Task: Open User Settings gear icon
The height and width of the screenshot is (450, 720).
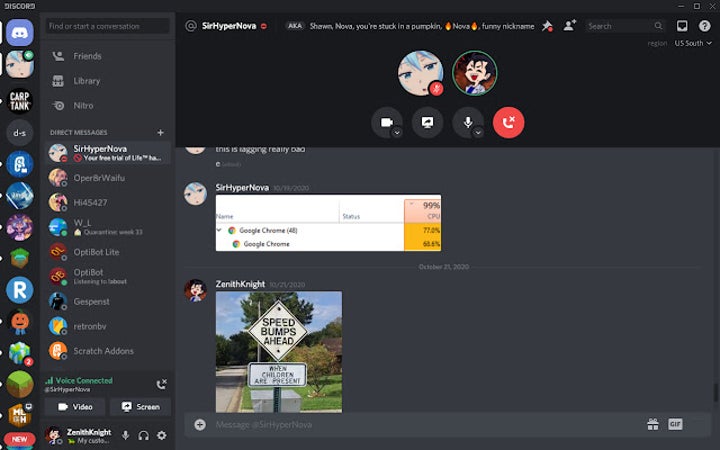Action: [161, 435]
